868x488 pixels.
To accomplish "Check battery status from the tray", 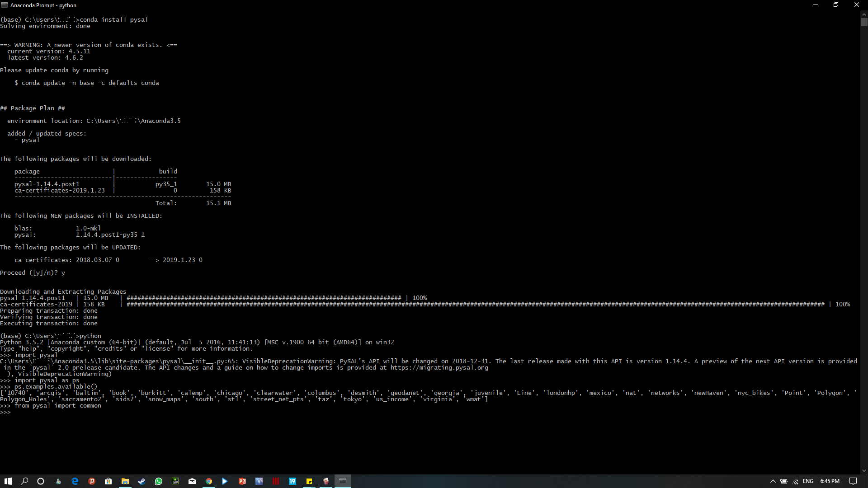I will click(x=784, y=481).
